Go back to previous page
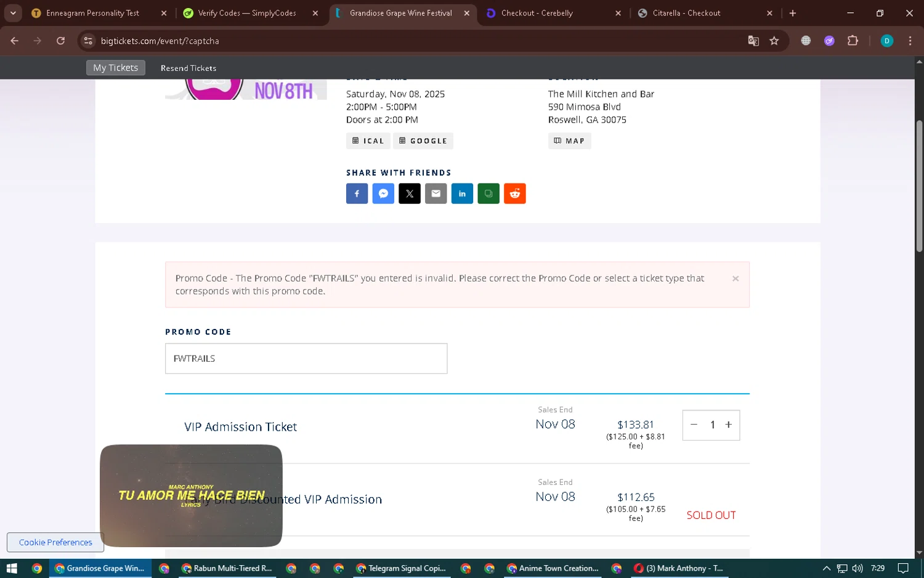 tap(15, 41)
